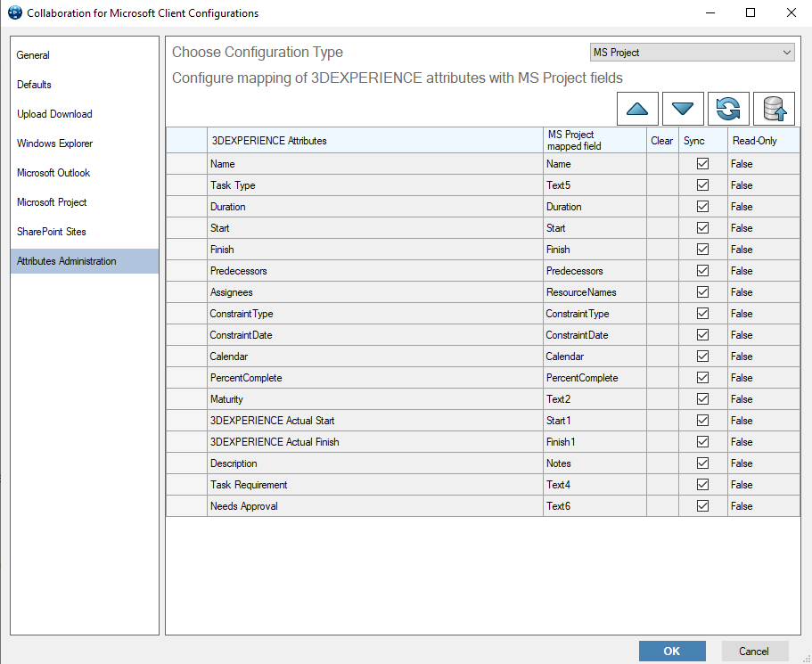Toggle Sync checkbox for Calendar row
This screenshot has height=664, width=812.
(702, 357)
